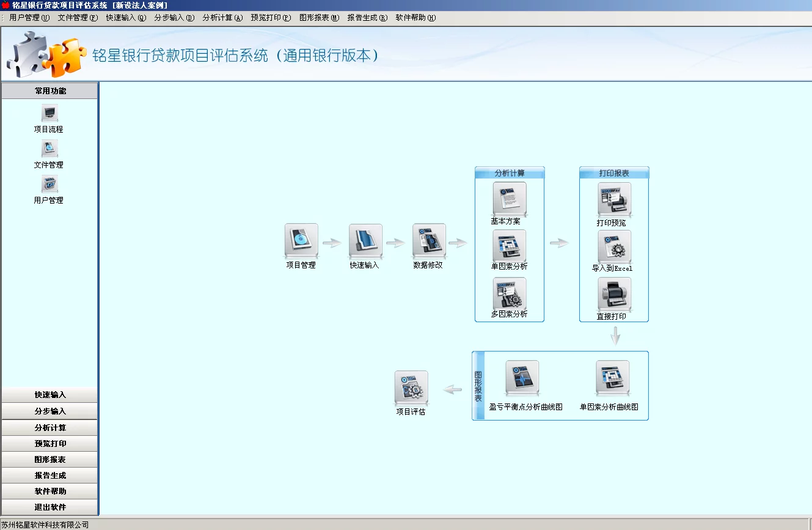812x530 pixels.
Task: Open the 图形报表(M) menu
Action: click(319, 18)
